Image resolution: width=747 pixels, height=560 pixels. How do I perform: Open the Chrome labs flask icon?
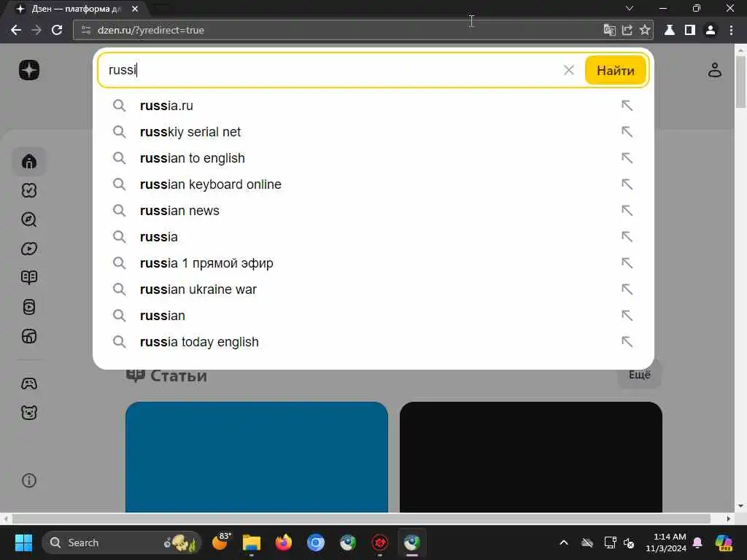point(670,30)
